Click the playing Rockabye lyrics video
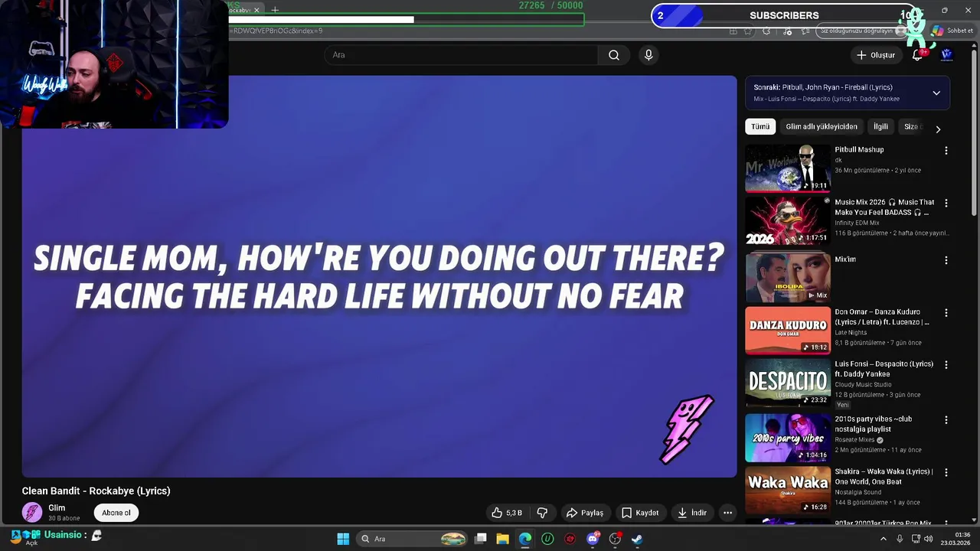980x551 pixels. coord(379,276)
